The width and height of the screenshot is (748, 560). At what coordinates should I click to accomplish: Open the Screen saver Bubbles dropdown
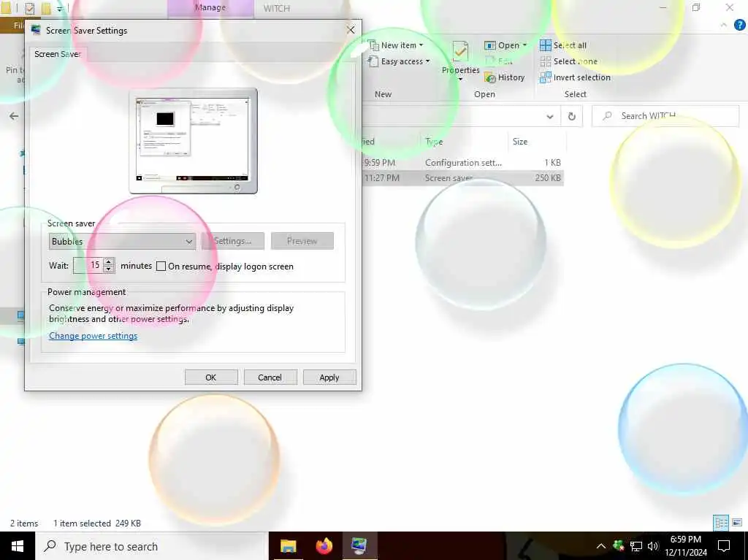[x=122, y=242]
